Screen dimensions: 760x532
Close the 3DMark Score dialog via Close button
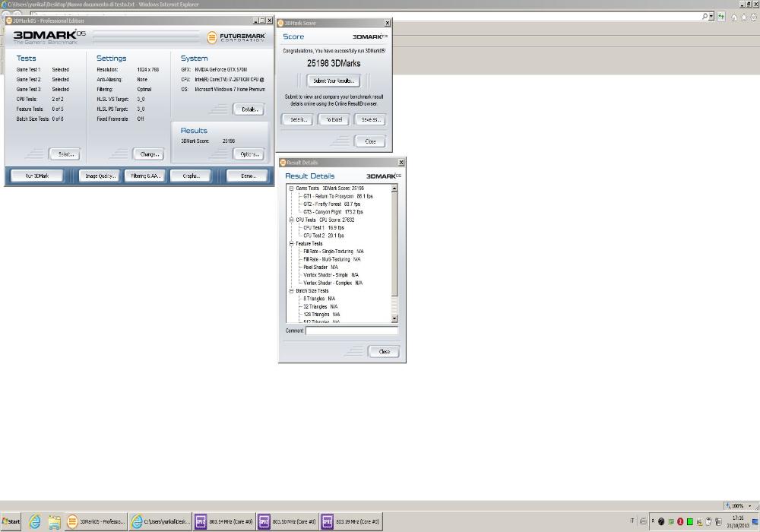370,141
